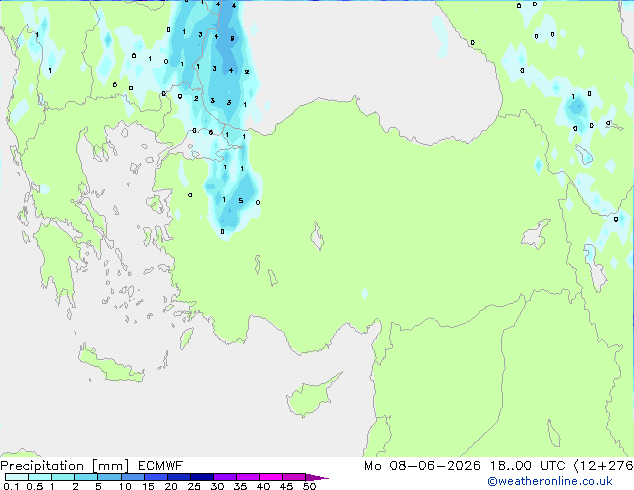The image size is (634, 490).
Task: Select the 40 mm magenta legend swatch
Action: coord(271,477)
